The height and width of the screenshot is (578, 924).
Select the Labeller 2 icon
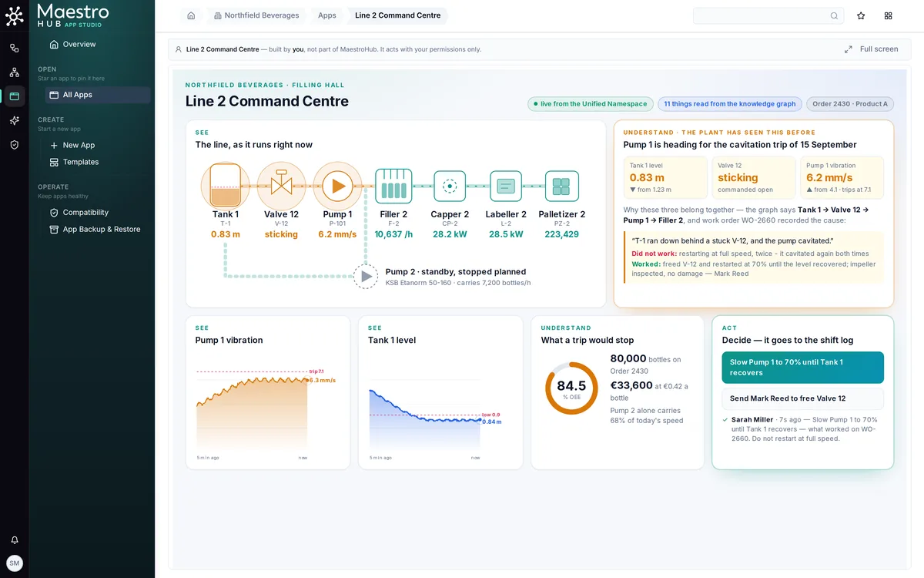click(506, 187)
